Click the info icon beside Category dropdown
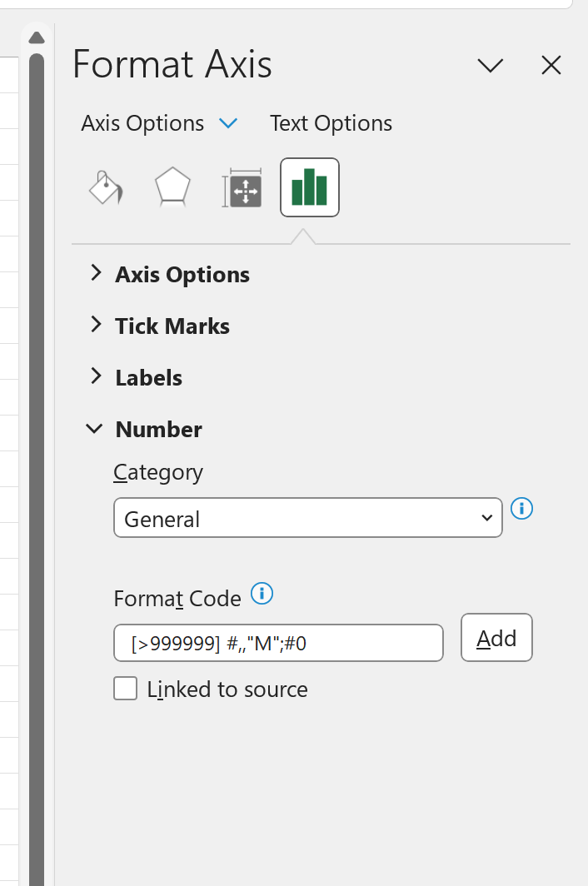This screenshot has height=886, width=588. (521, 509)
